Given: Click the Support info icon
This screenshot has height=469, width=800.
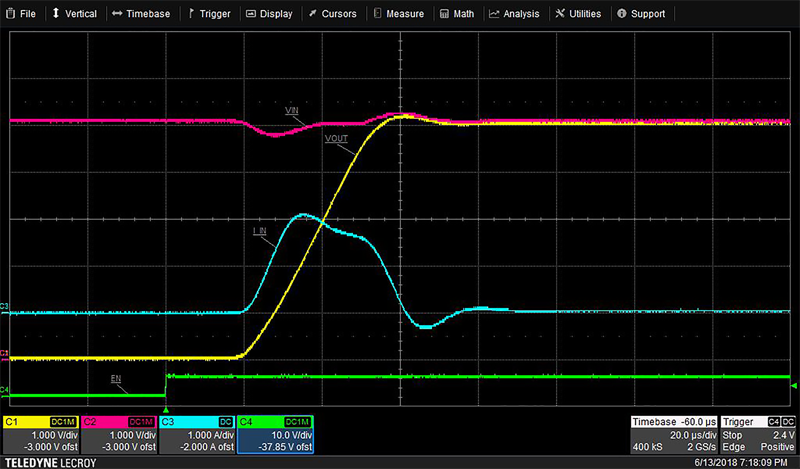Looking at the screenshot, I should pos(622,14).
